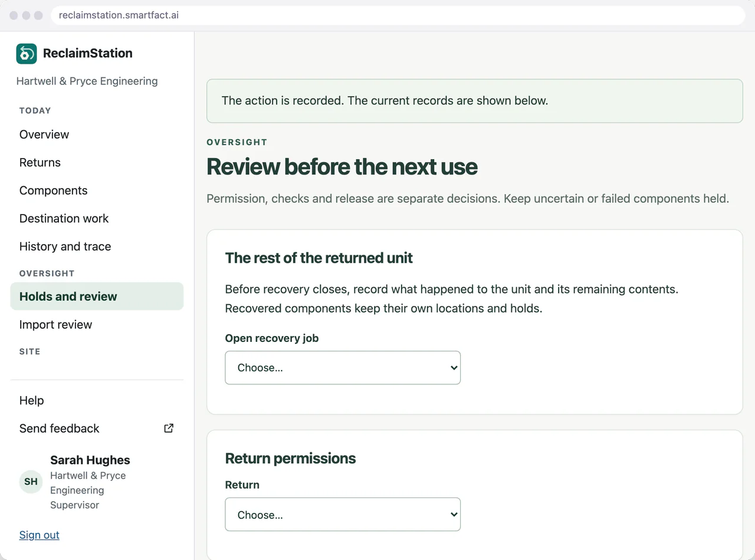Select Holds and review menu item

(97, 297)
